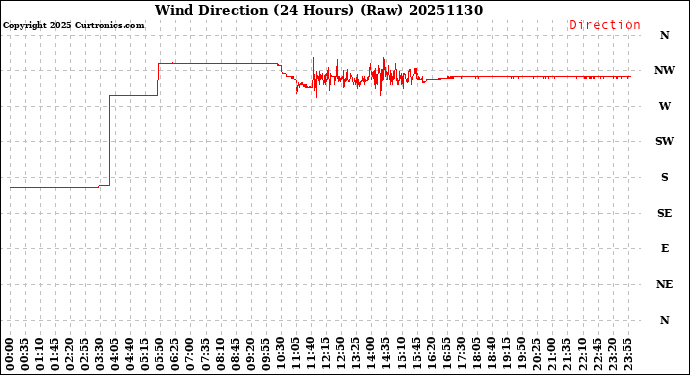Click the 00:35 time axis label
The height and width of the screenshot is (375, 690).
pos(25,354)
